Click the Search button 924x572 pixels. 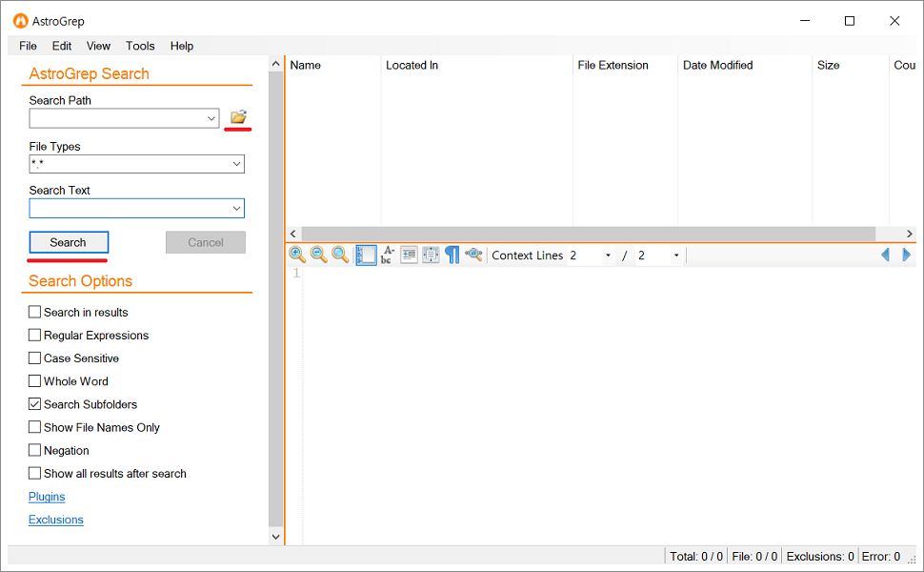(69, 242)
